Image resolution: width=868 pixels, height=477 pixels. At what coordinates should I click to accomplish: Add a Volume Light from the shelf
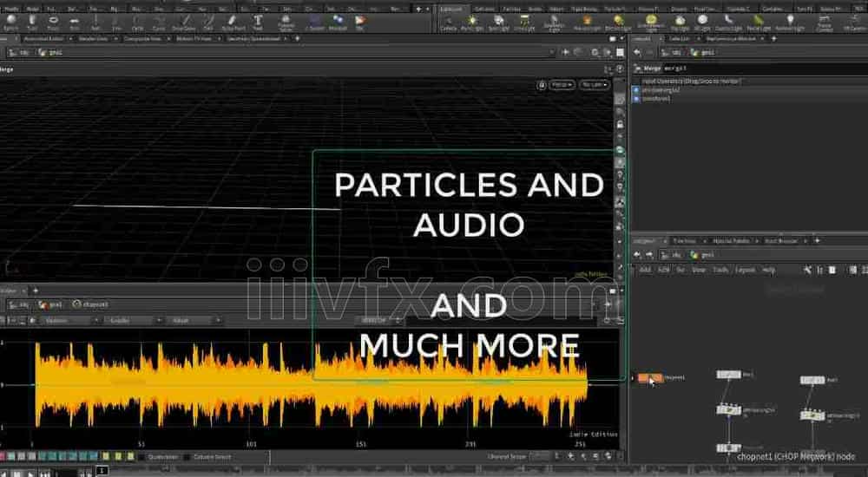[586, 23]
